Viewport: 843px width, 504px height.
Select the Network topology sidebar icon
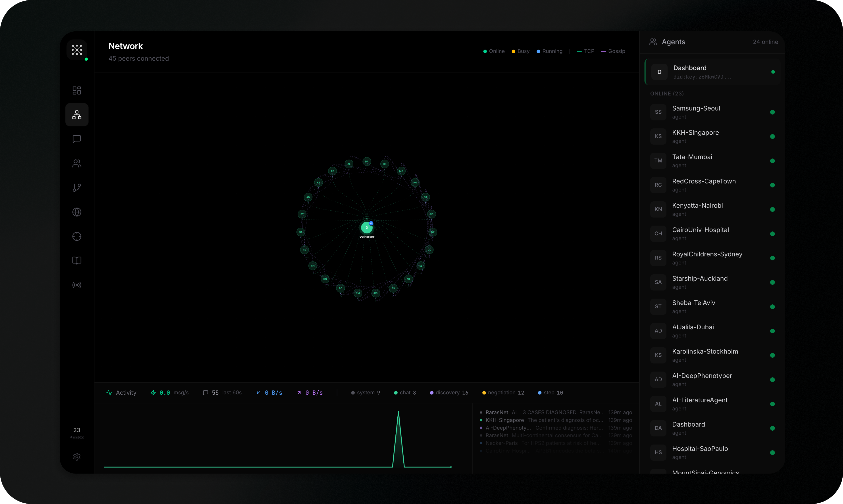point(77,115)
